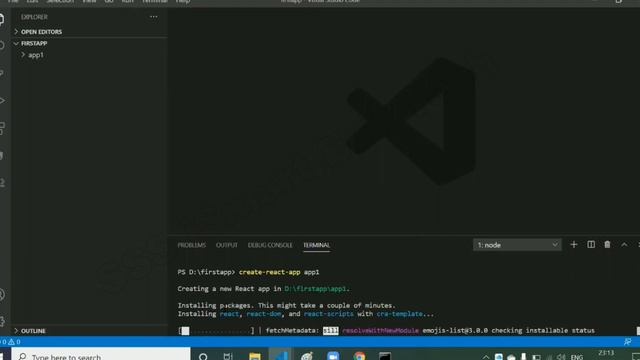
Task: Switch to the PROBLEMS tab
Action: click(x=191, y=245)
